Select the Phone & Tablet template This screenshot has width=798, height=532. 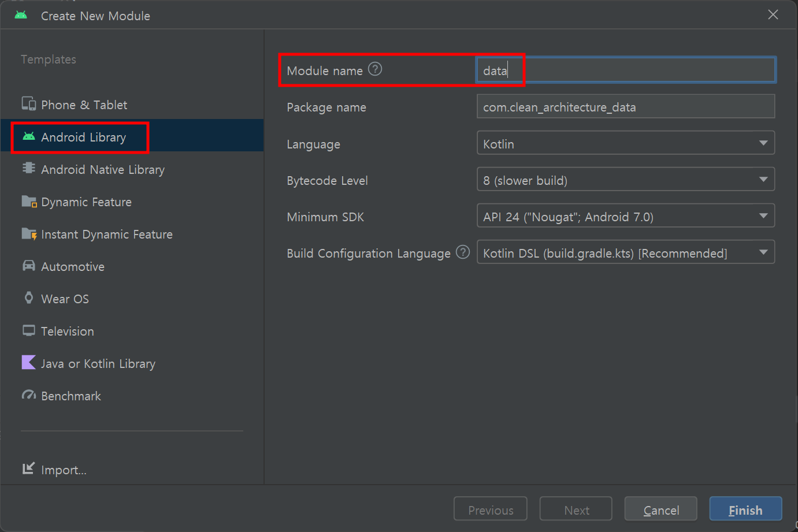(132, 105)
